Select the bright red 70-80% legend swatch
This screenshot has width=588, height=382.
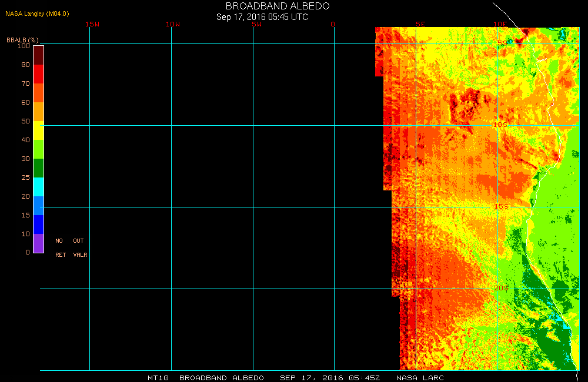38,74
